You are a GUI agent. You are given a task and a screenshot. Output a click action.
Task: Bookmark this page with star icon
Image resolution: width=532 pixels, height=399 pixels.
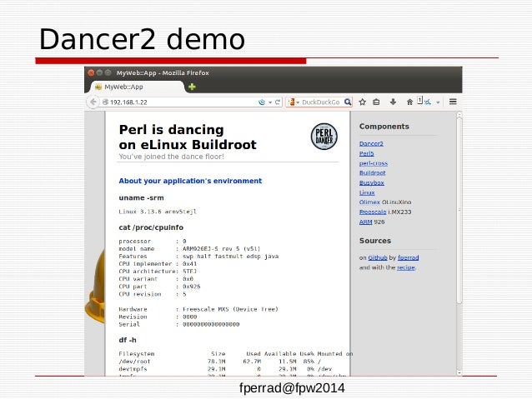(363, 102)
